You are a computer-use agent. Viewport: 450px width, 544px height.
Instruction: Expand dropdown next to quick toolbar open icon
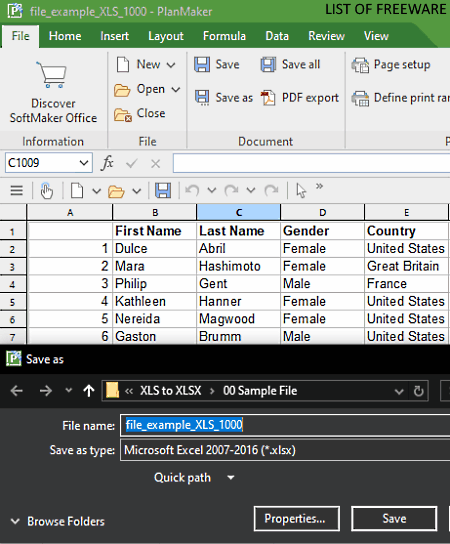[137, 191]
